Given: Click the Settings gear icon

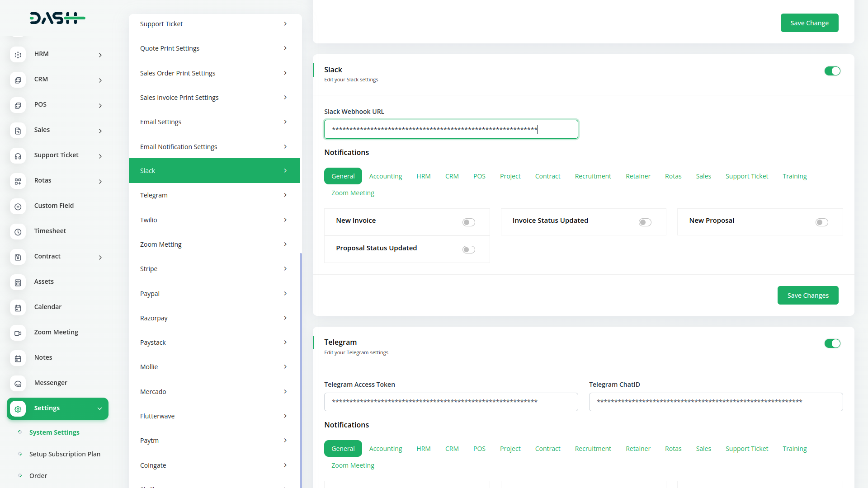Looking at the screenshot, I should click(x=18, y=409).
